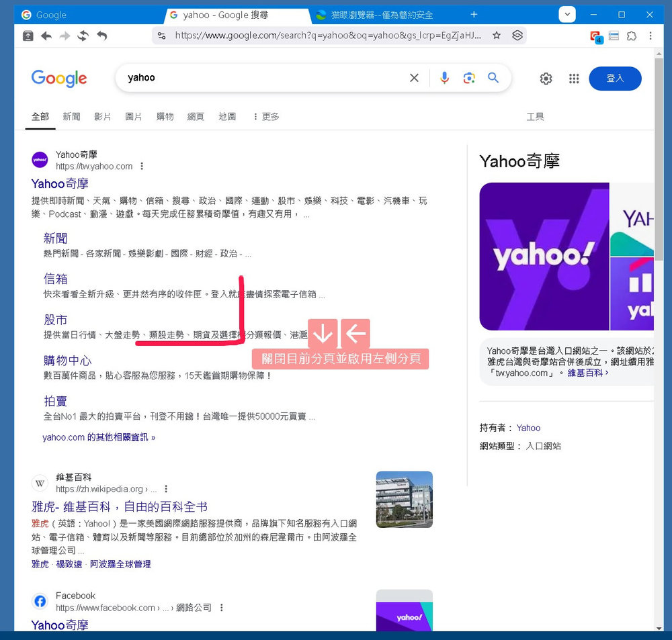
Task: Open tab list dropdown chevron
Action: 567,15
